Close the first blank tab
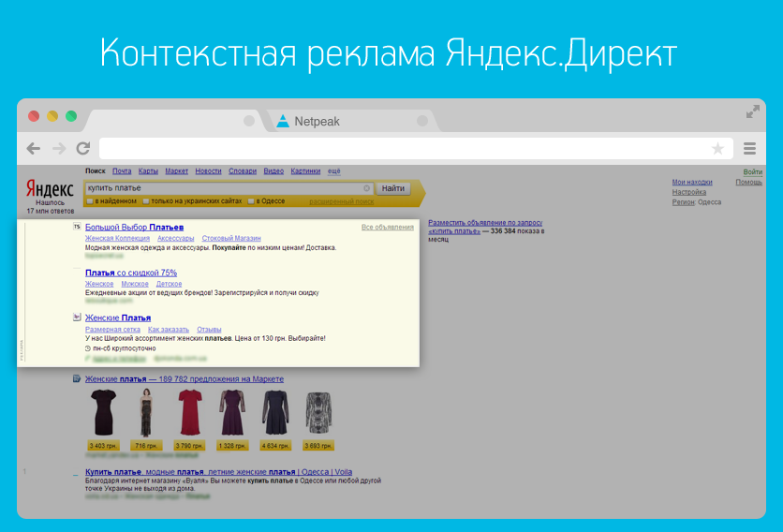Viewport: 783px width, 532px height. click(x=249, y=121)
